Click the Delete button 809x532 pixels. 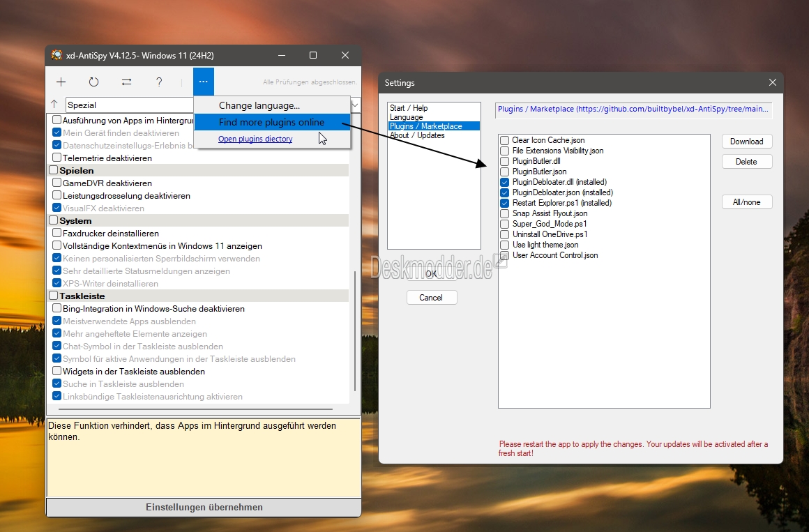click(x=746, y=162)
